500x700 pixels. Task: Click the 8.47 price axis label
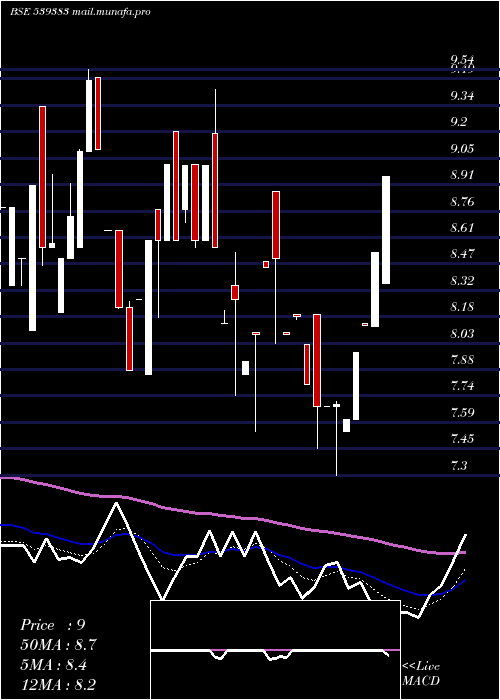coord(462,254)
